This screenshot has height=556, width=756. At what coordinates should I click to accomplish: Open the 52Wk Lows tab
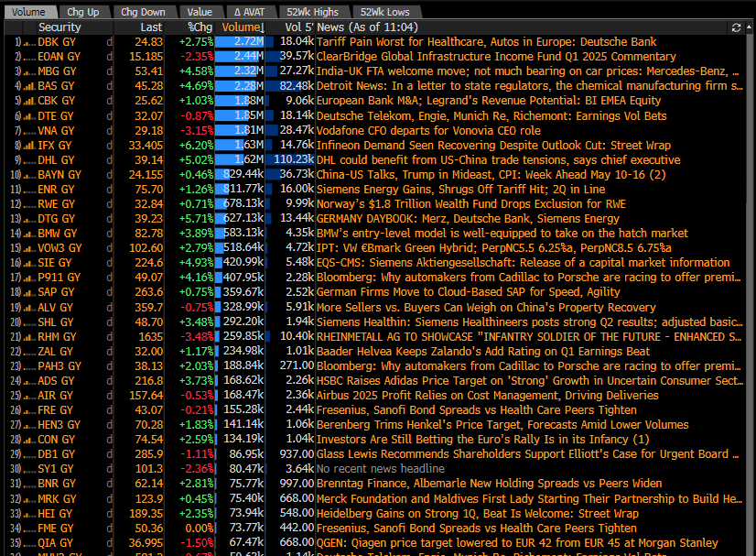pos(384,12)
